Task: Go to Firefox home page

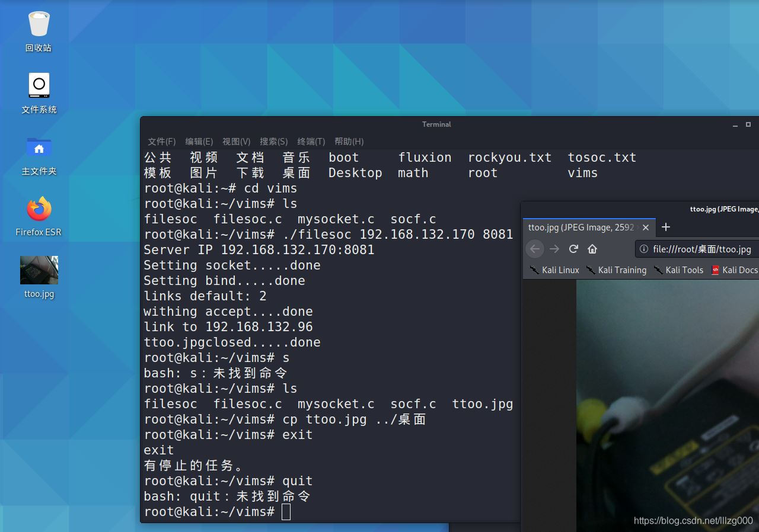Action: point(592,249)
